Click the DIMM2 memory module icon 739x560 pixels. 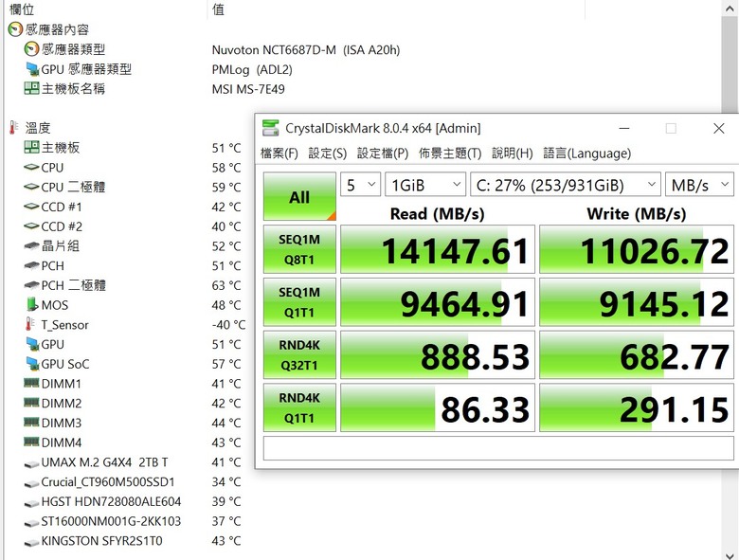coord(31,403)
